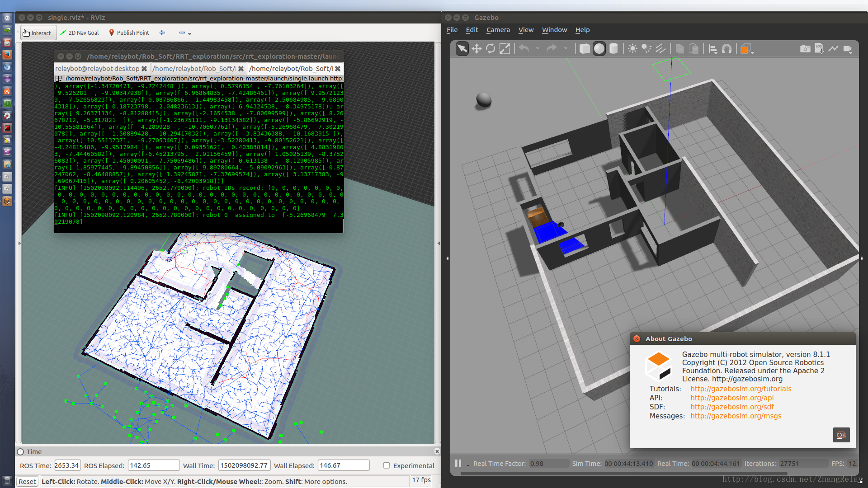Viewport: 868px width, 488px height.
Task: Open the plot line-chart icon in Gazebo
Action: 833,48
